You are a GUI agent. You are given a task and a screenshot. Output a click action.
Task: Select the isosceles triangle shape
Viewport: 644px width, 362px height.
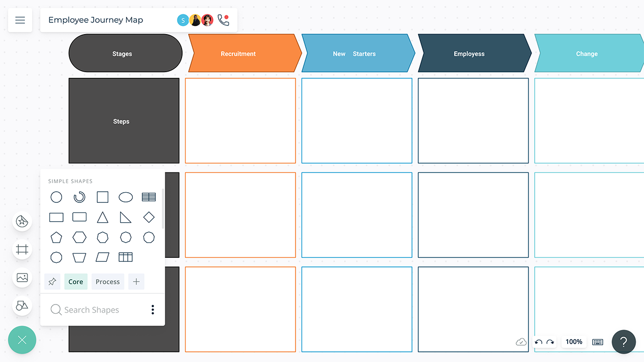(x=103, y=218)
